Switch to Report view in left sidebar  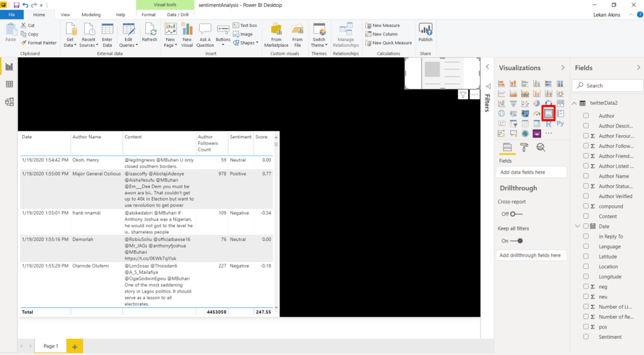[9, 67]
